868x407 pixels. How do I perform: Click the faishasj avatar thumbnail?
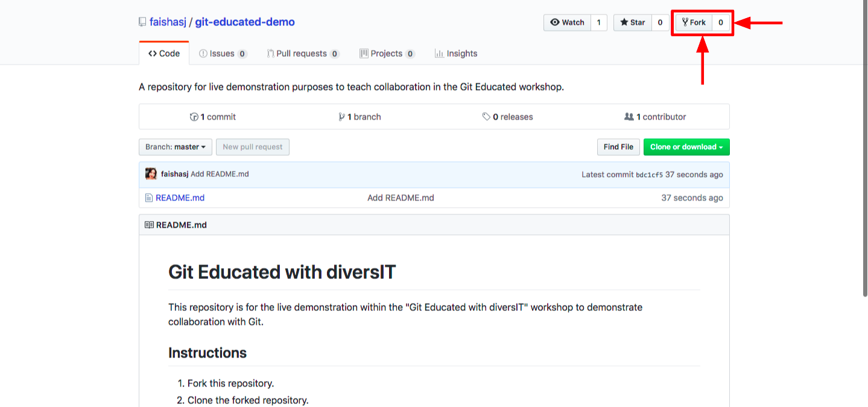tap(151, 174)
